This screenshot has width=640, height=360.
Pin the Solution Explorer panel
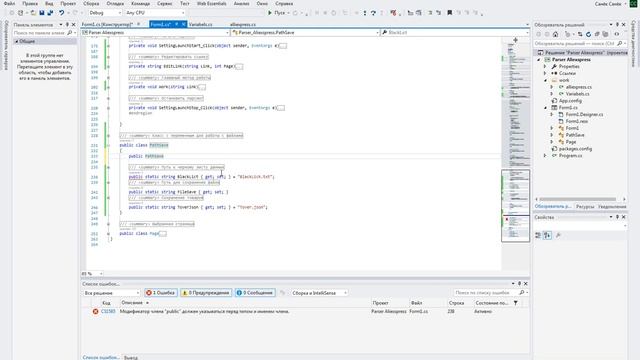point(617,25)
